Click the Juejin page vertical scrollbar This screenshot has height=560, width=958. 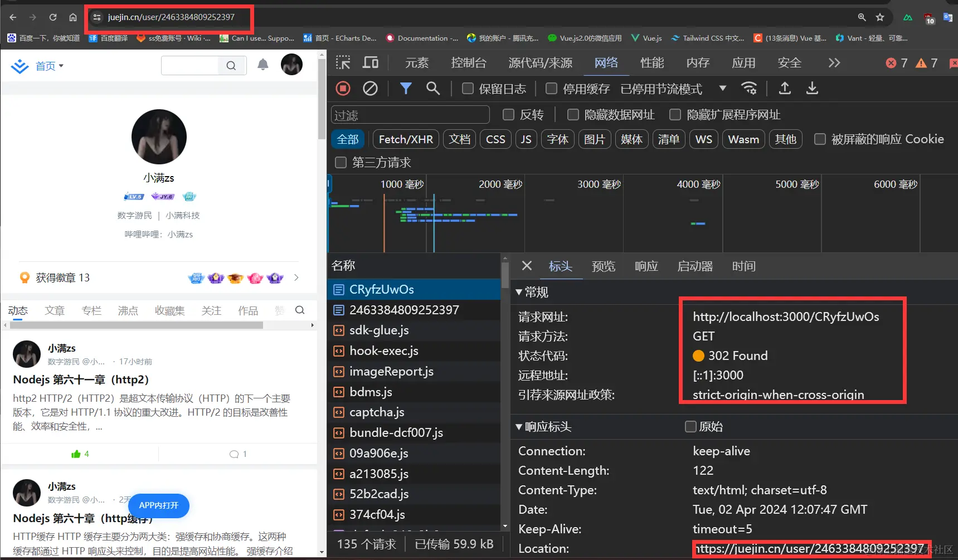coord(322,98)
